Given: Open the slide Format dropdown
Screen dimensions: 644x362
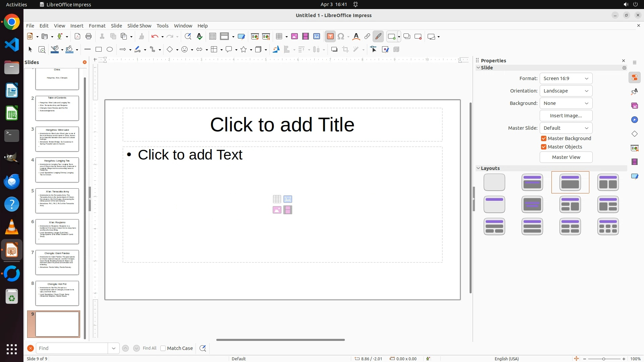Looking at the screenshot, I should 566,78.
